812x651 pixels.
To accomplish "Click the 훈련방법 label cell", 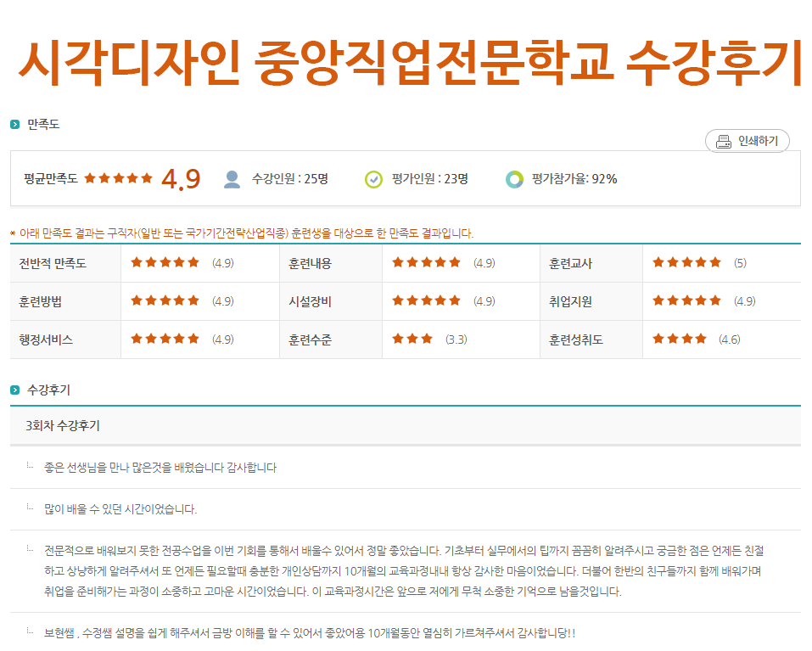I will 66,301.
